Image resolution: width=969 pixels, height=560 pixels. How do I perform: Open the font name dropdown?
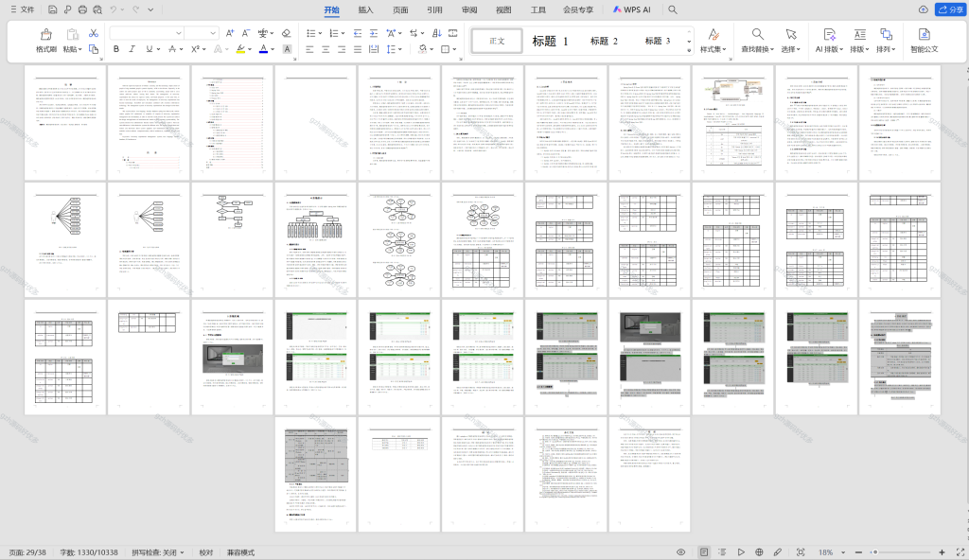click(x=179, y=33)
